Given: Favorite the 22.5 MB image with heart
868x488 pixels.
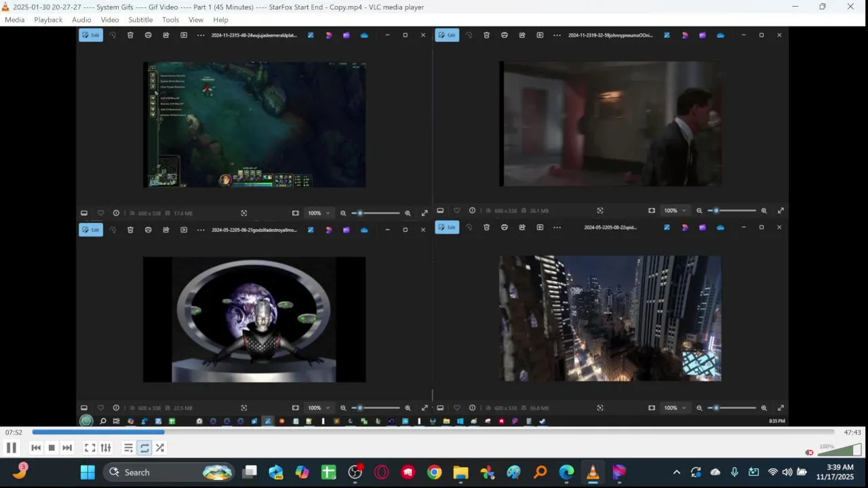Looking at the screenshot, I should pyautogui.click(x=100, y=408).
